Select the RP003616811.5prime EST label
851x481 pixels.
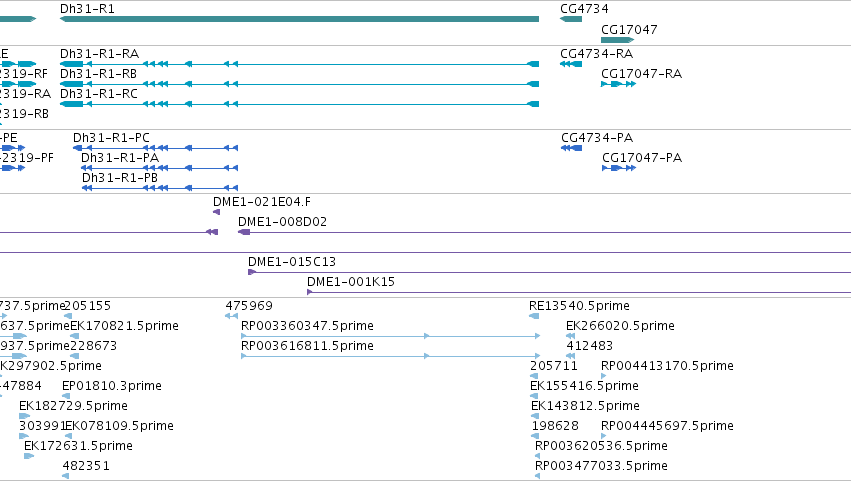pos(307,346)
